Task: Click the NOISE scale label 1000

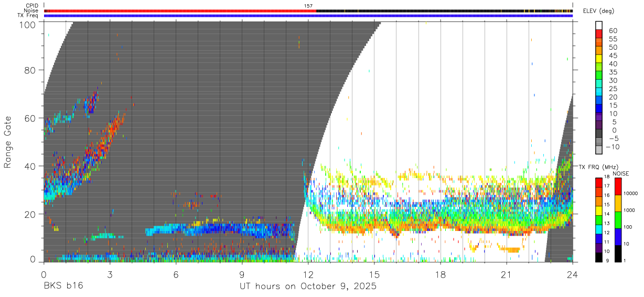Action: pos(628,210)
